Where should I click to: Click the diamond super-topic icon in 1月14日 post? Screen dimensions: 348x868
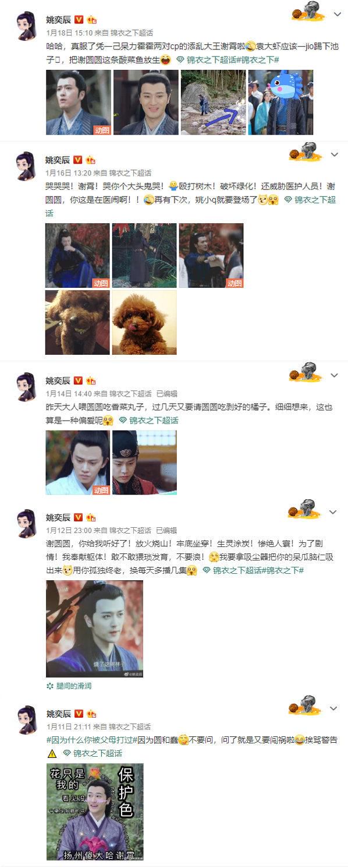coord(123,420)
